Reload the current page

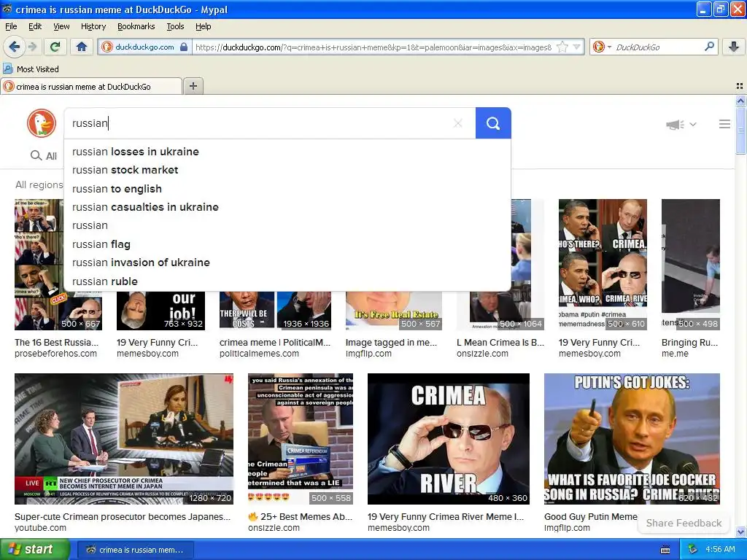coord(55,47)
